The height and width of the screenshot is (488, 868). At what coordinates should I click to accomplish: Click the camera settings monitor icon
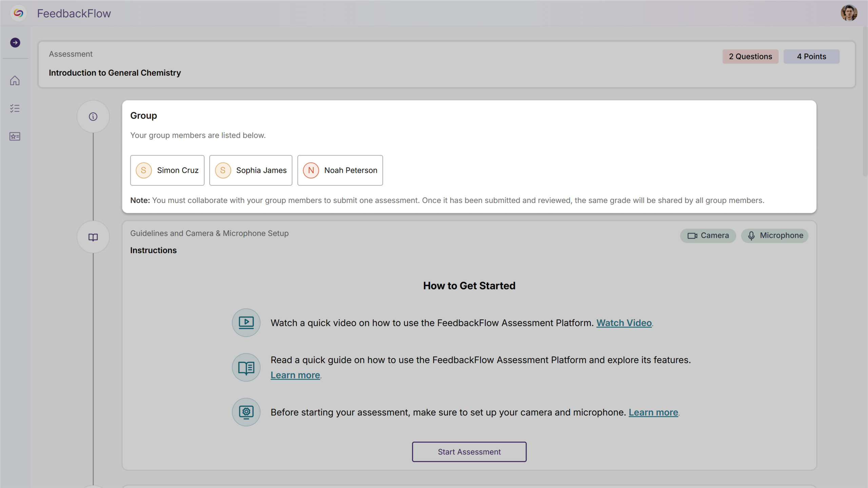click(x=246, y=412)
